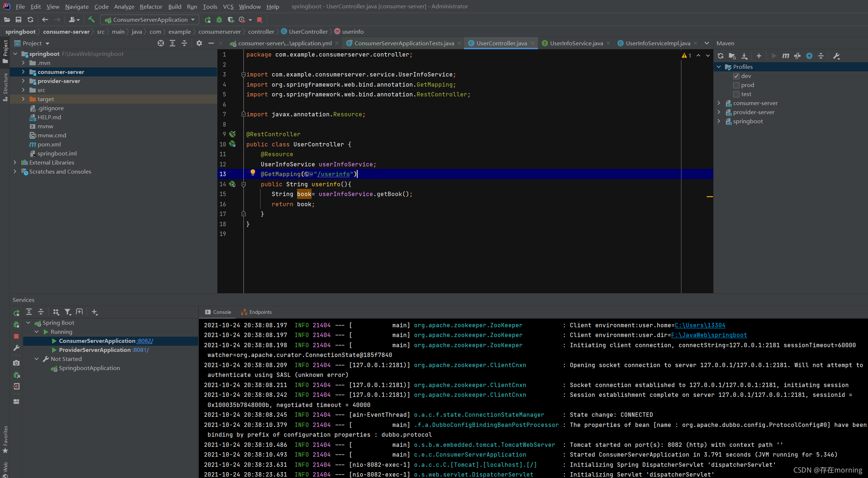Click the Debug bug icon in toolbar
The width and height of the screenshot is (868, 478).
(x=219, y=20)
